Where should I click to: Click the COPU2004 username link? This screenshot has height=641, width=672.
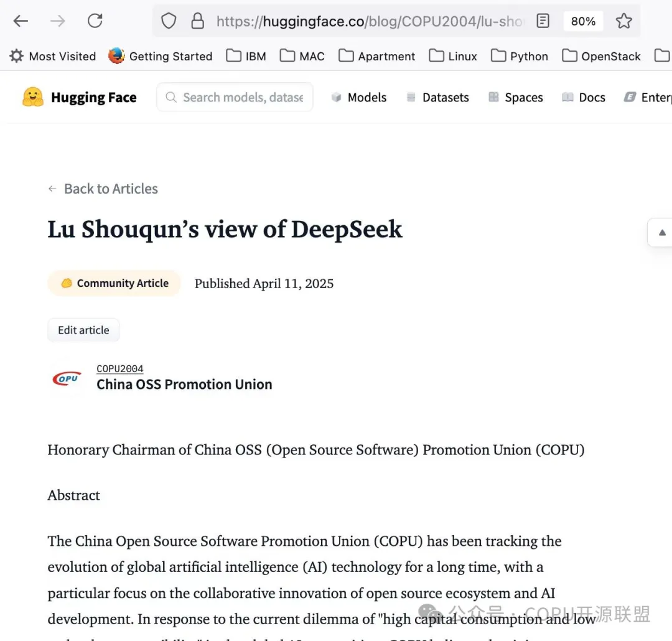pos(119,368)
